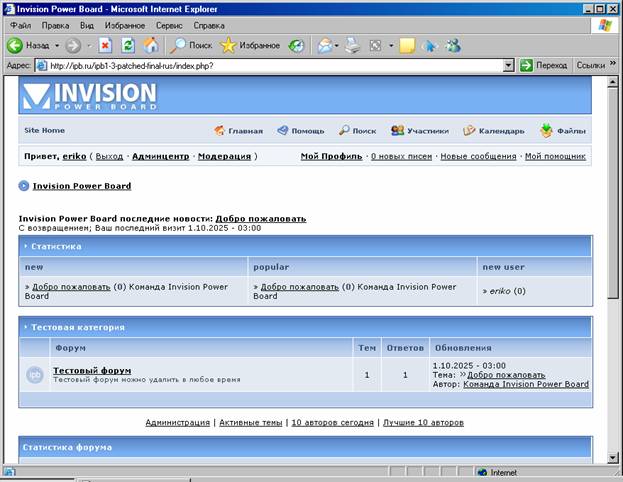Click the Print toolbar icon
Viewport: 623px width, 482px height.
(355, 45)
